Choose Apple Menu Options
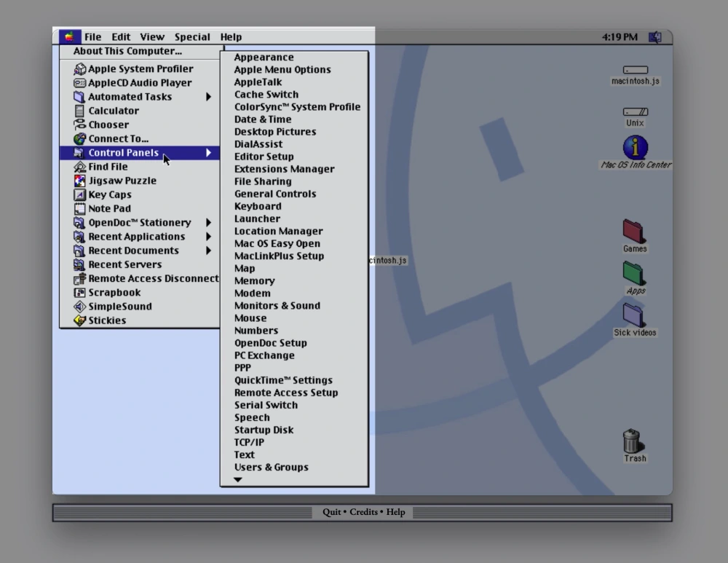Image resolution: width=728 pixels, height=563 pixels. (x=282, y=70)
